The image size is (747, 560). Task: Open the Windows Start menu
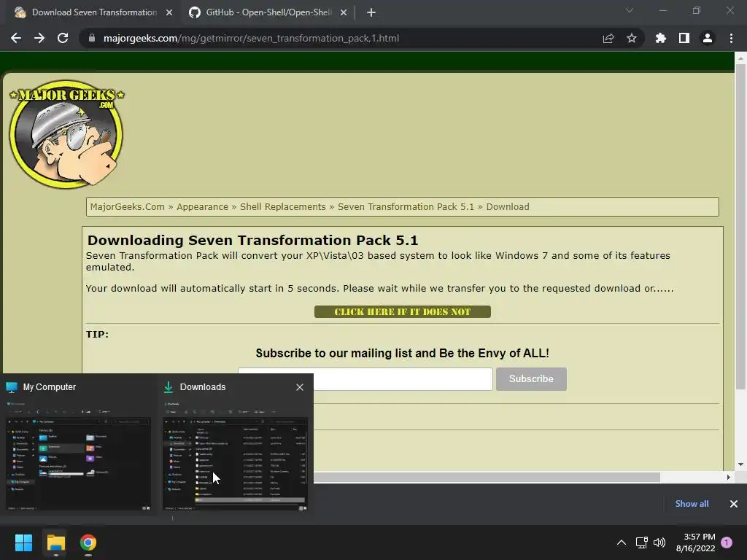pyautogui.click(x=23, y=542)
